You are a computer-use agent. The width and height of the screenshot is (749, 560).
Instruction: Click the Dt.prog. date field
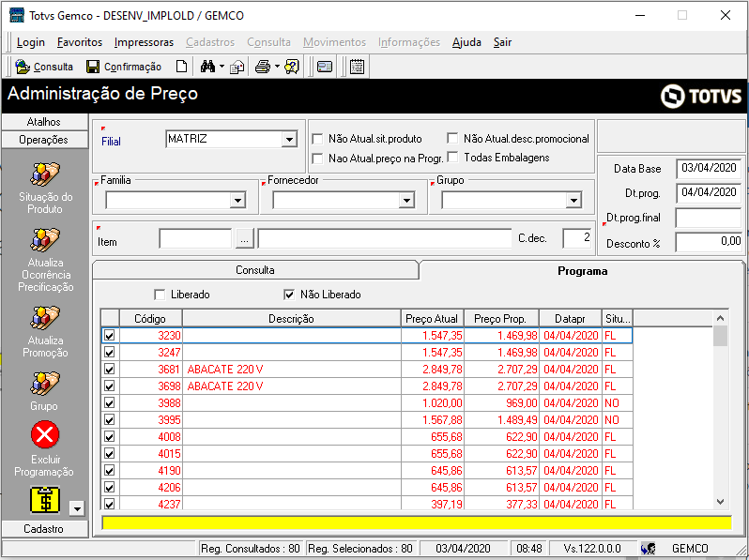click(x=709, y=192)
